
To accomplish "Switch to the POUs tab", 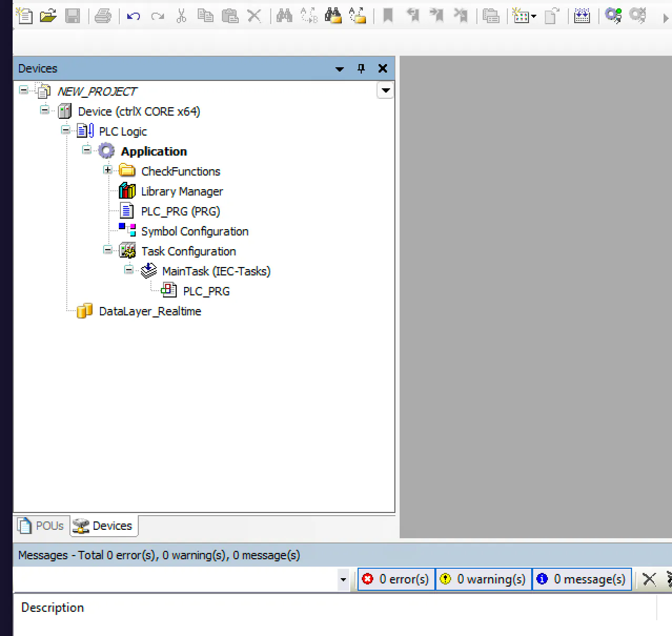I will point(41,526).
